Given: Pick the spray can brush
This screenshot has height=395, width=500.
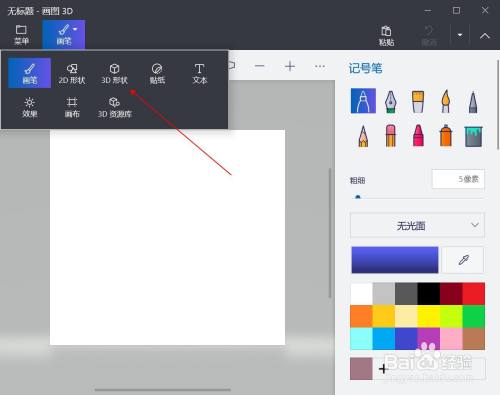Looking at the screenshot, I should [x=446, y=136].
